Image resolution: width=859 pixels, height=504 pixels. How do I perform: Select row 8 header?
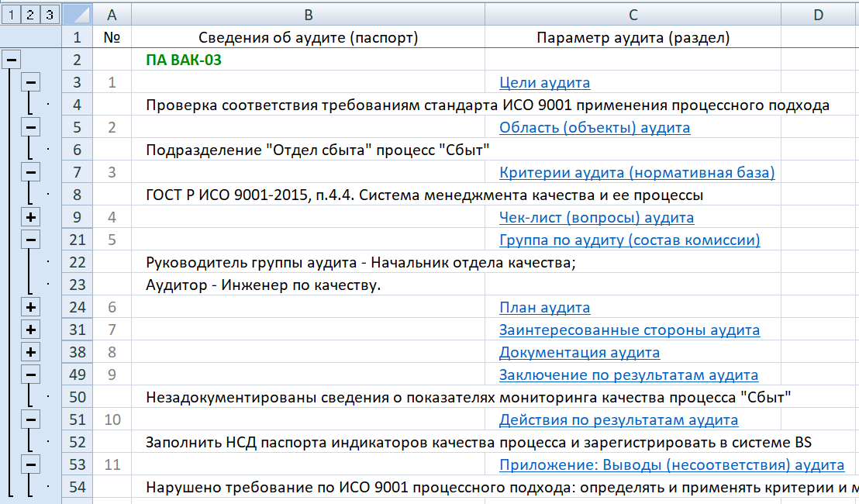[x=76, y=195]
